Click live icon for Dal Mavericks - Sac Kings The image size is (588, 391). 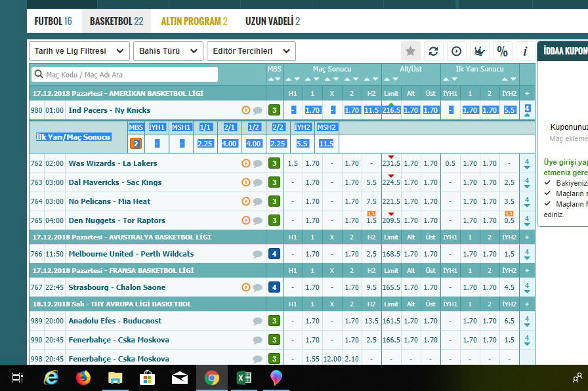click(x=245, y=182)
